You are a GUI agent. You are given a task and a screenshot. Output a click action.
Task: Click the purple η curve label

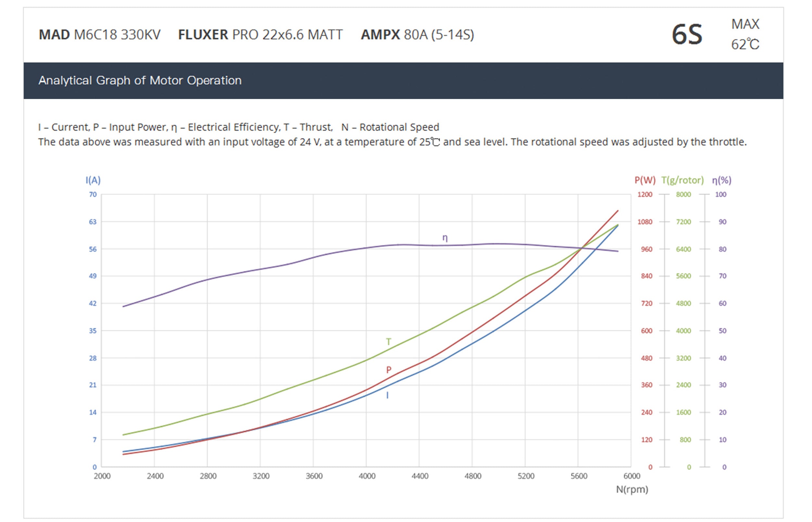(x=445, y=238)
